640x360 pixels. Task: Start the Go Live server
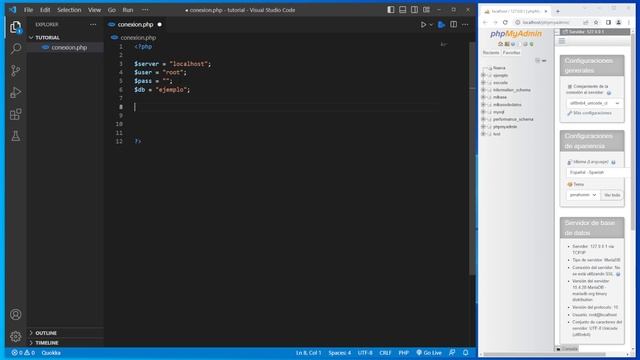429,353
